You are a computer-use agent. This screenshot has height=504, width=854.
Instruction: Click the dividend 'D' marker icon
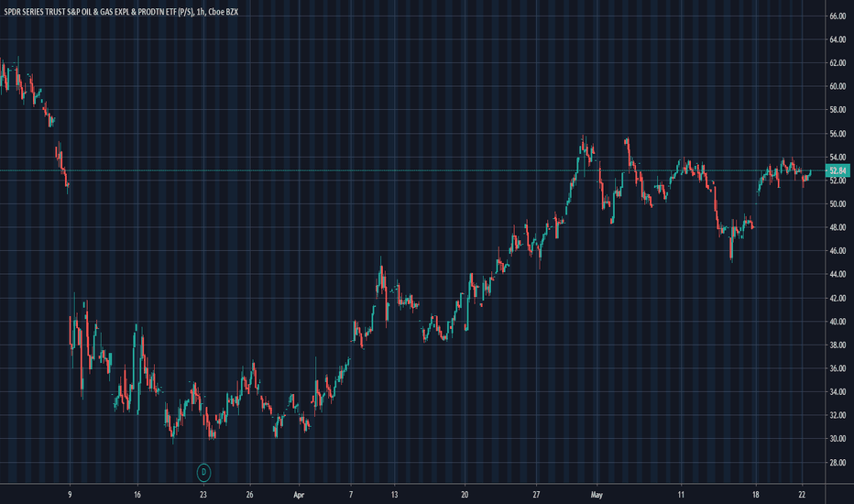tap(203, 472)
